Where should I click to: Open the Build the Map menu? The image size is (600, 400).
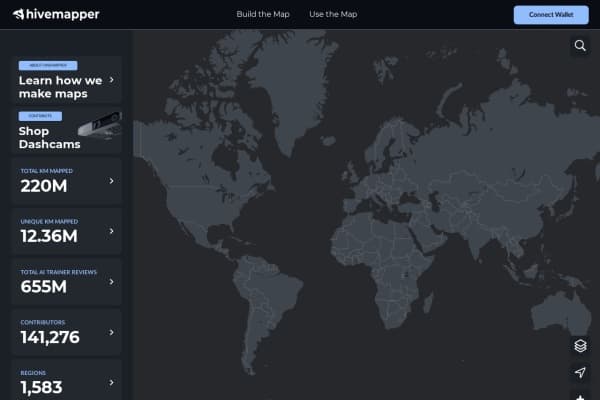coord(263,14)
